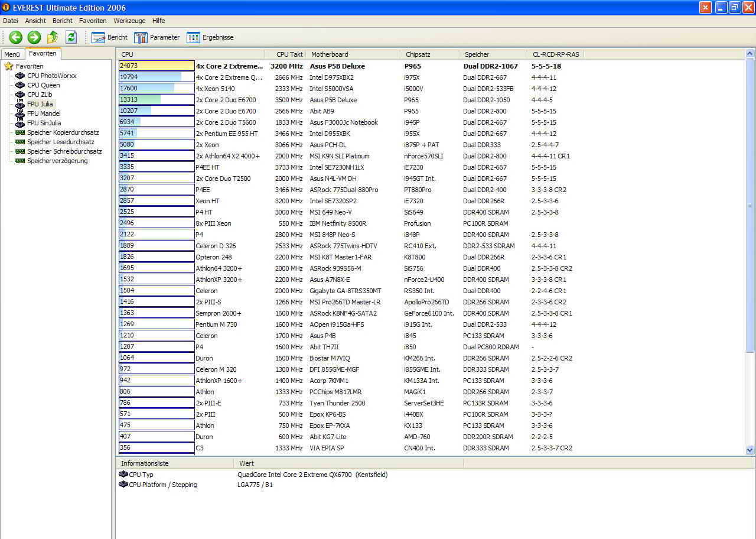756x539 pixels.
Task: Click QuadCore Intel Core 2 Extreme QX6700 value
Action: click(x=312, y=474)
